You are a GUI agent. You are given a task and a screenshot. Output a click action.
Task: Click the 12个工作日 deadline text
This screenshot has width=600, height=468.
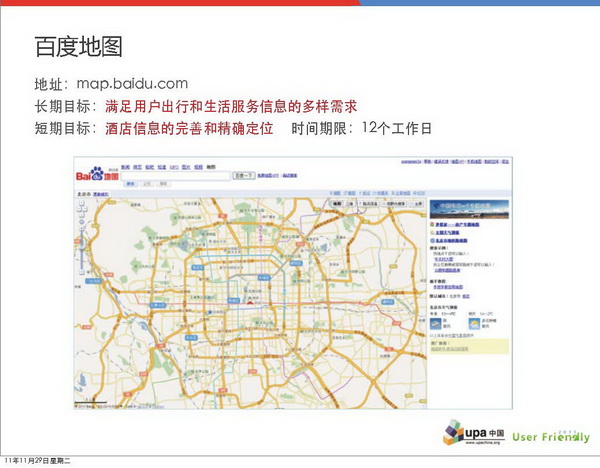397,128
